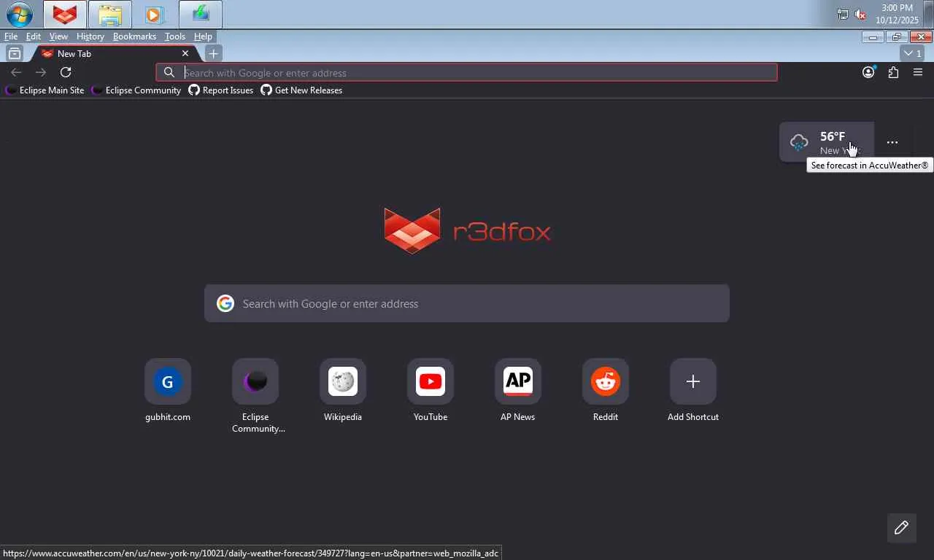Click the network tray icon
The height and width of the screenshot is (560, 934).
[x=842, y=15]
